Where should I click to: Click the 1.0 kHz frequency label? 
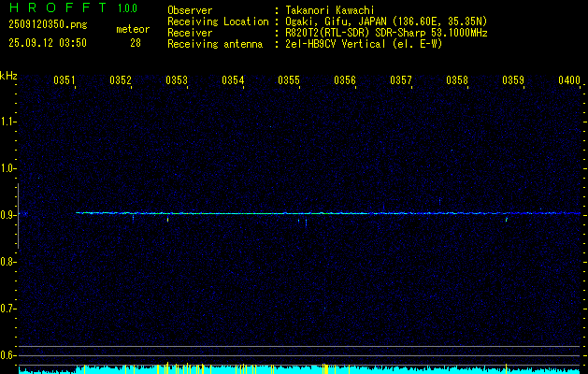[7, 168]
